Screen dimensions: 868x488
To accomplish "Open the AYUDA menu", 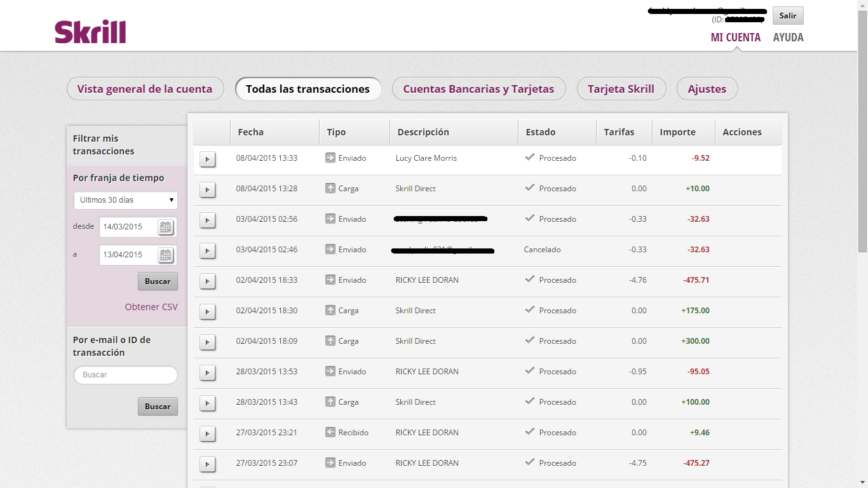I will coord(789,37).
